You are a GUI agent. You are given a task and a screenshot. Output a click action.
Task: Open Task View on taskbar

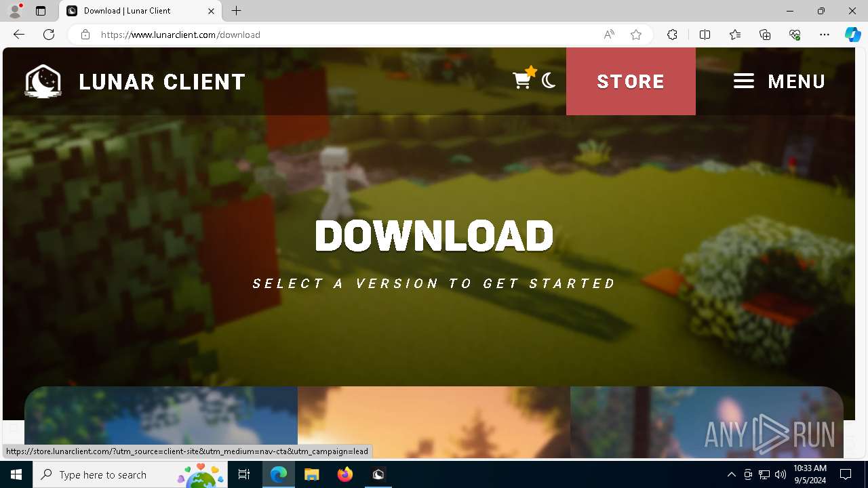click(244, 474)
